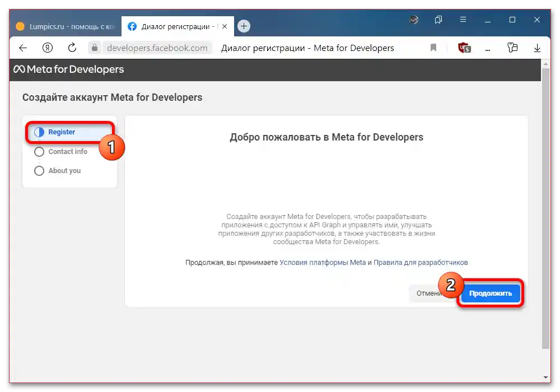Expand the extensions overflow menu
The width and height of the screenshot is (560, 392).
coord(487,48)
